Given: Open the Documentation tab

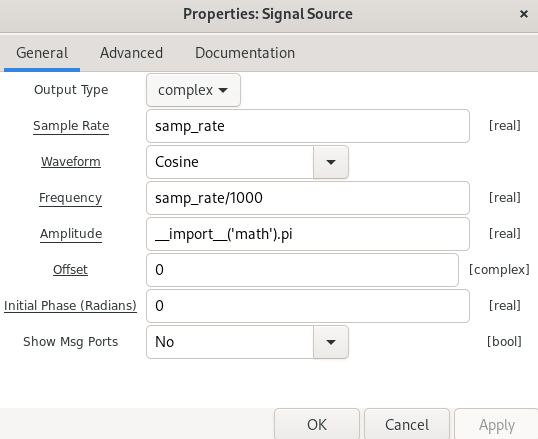Looking at the screenshot, I should tap(245, 53).
